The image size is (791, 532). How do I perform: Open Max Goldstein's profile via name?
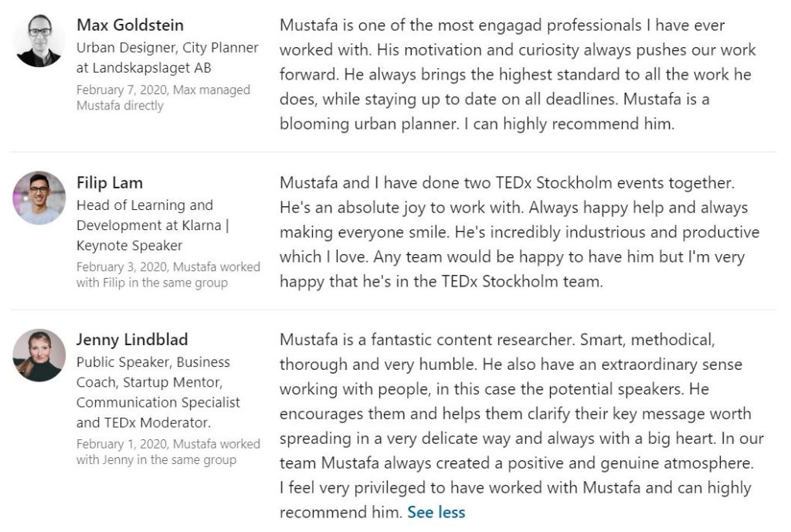pyautogui.click(x=130, y=25)
